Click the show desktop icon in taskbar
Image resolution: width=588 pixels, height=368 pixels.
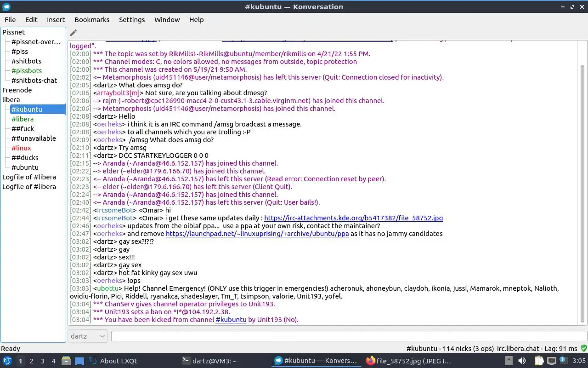[79, 361]
